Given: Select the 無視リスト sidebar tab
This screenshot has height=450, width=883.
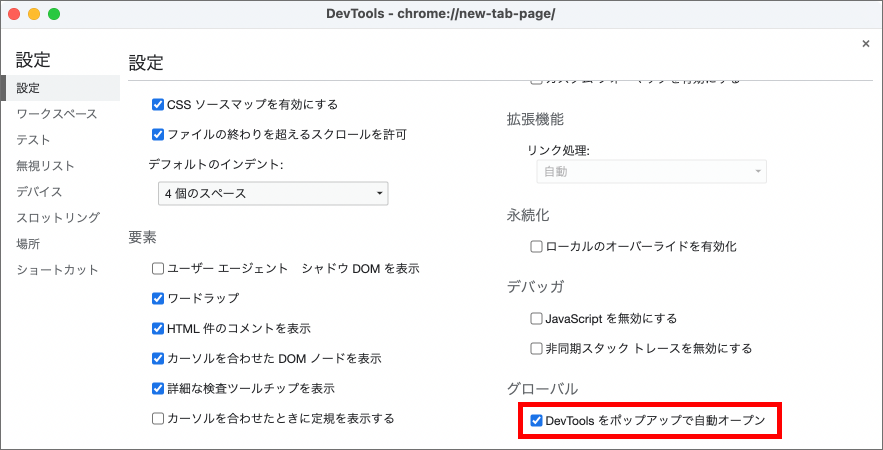Looking at the screenshot, I should 45,166.
